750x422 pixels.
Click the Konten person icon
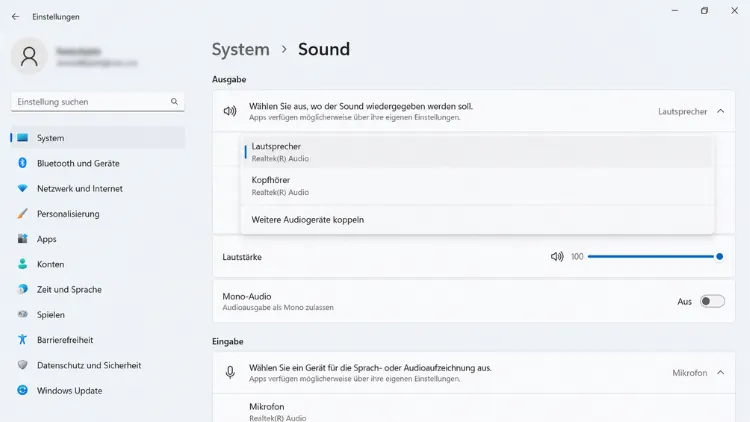point(22,264)
